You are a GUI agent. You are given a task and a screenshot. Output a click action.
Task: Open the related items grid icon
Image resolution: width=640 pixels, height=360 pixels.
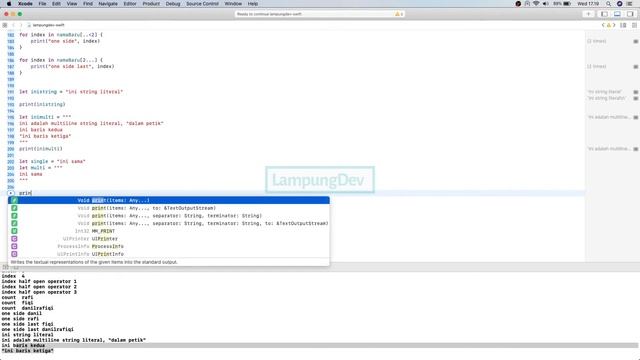point(5,25)
